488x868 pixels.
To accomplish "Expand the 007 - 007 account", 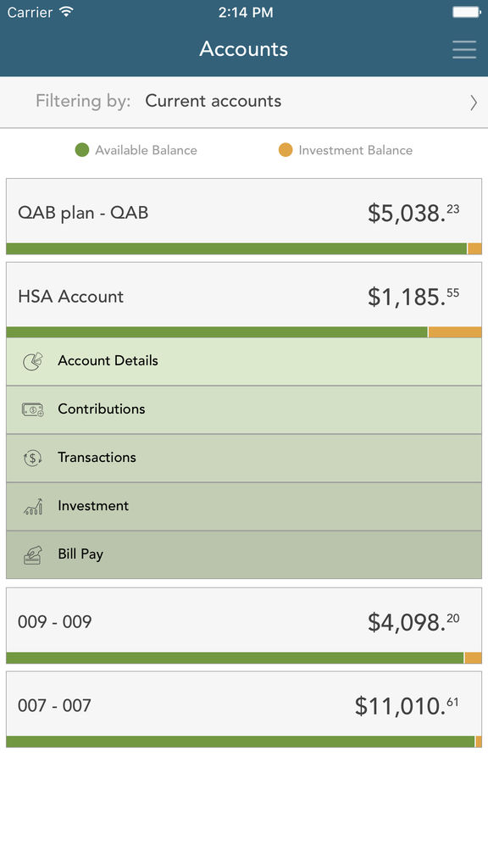I will [244, 704].
